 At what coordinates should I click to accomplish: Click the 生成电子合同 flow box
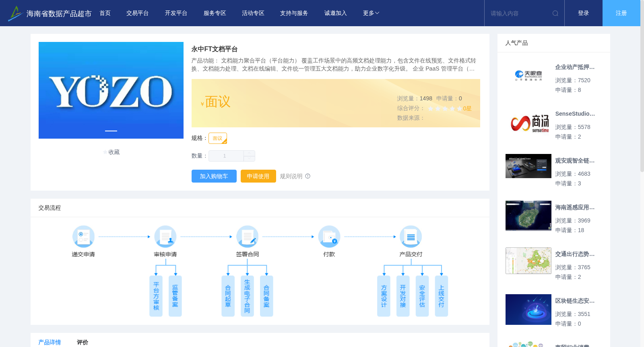[x=247, y=296]
